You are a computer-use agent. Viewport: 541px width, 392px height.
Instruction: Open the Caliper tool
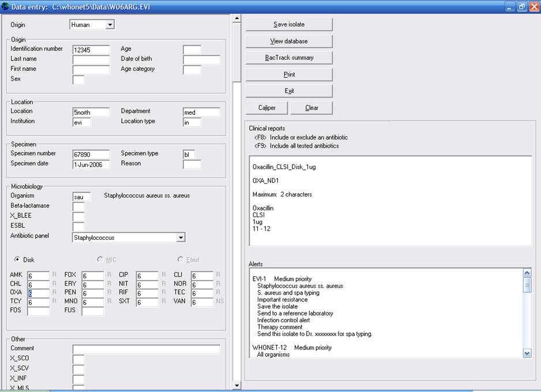266,108
